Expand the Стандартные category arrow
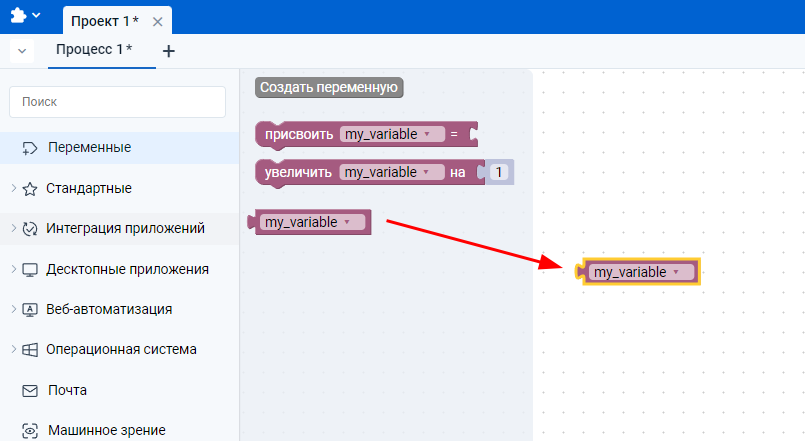Viewport: 805px width, 441px height. coord(14,188)
